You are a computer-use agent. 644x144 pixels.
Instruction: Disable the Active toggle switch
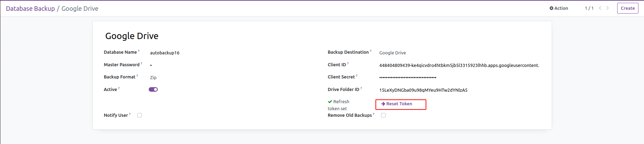[x=153, y=90]
